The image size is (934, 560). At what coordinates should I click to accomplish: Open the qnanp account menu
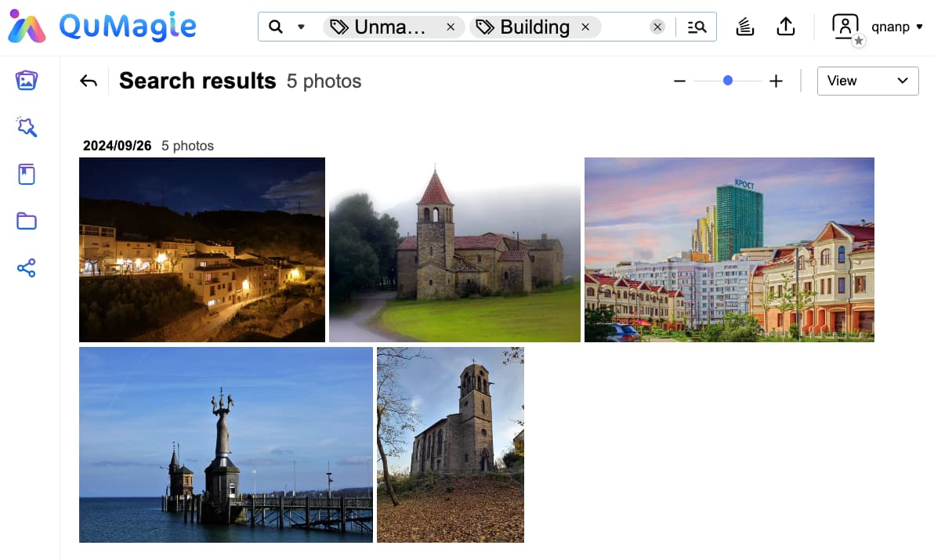coord(896,27)
